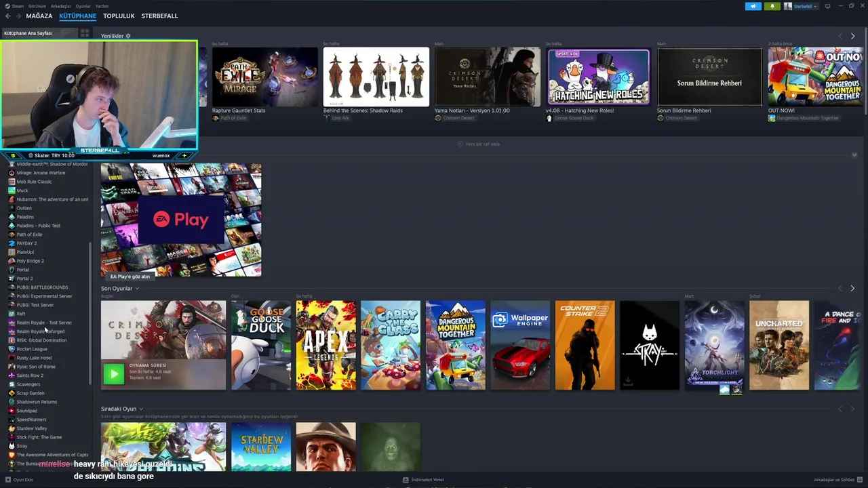Viewport: 868px width, 488px height.
Task: Switch to the KÜTÜPHANE tab
Action: point(77,16)
